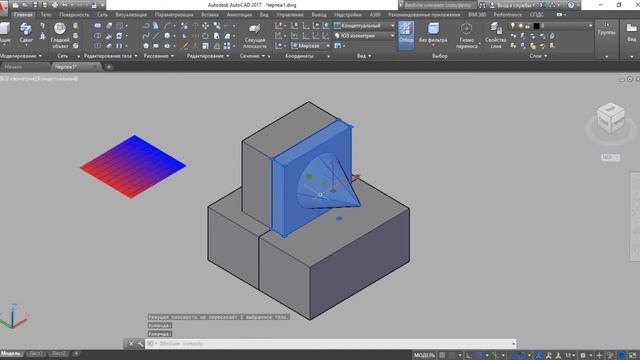Image resolution: width=640 pixels, height=360 pixels.
Task: Toggle the grid display in status bar
Action: click(x=442, y=356)
